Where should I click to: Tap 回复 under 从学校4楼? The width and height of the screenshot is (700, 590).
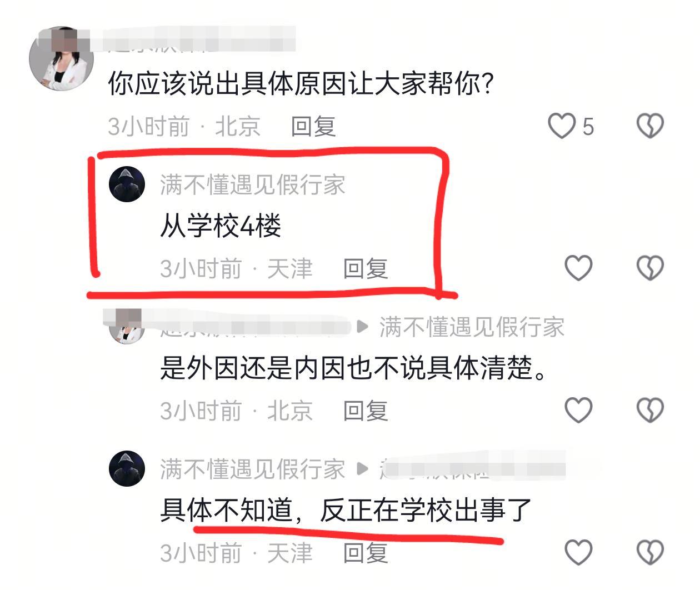[366, 269]
